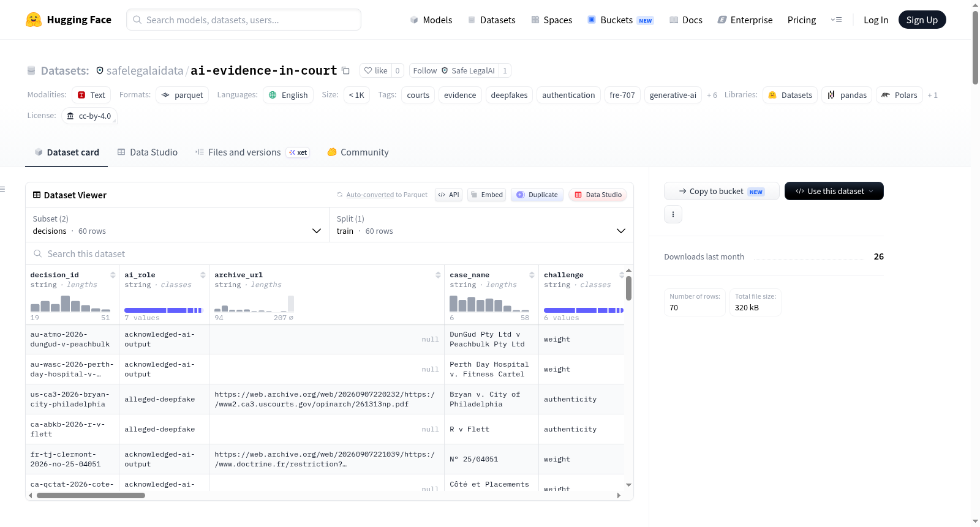Open the safelegalaidata owner link
The width and height of the screenshot is (980, 527).
tap(145, 70)
